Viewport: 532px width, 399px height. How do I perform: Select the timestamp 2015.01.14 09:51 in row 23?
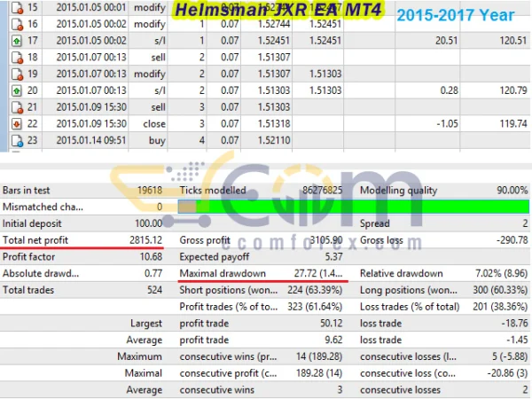[x=91, y=140]
